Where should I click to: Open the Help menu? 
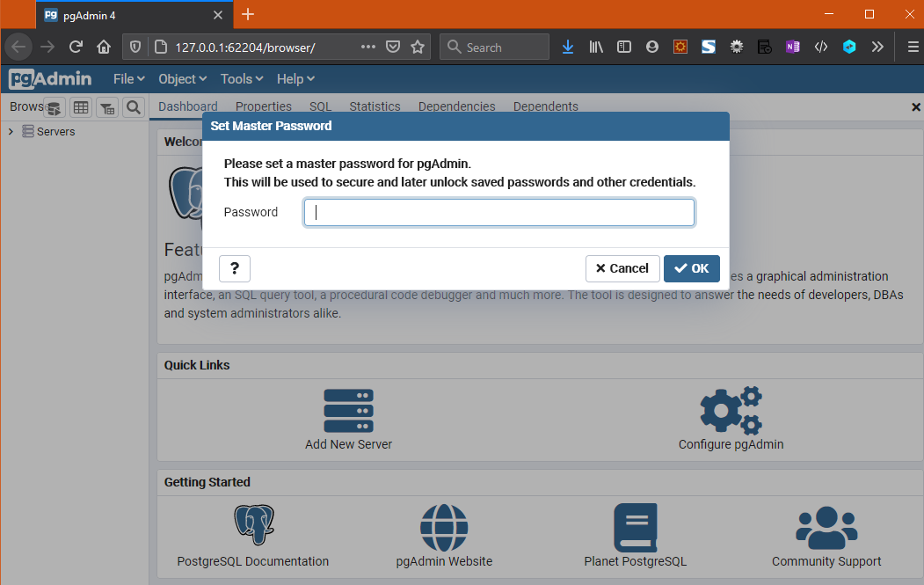(295, 79)
